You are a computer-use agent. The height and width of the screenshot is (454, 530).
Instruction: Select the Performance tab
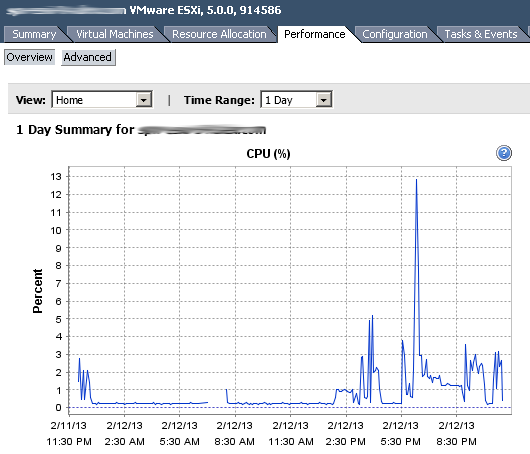coord(315,34)
